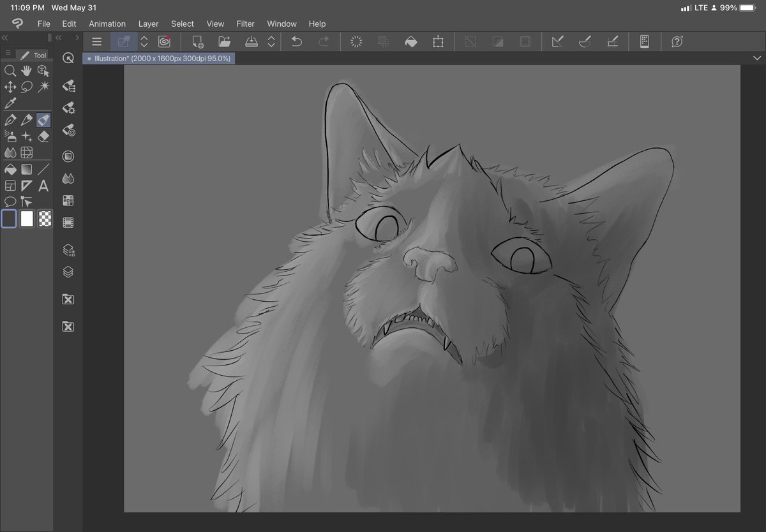Select the Frame border tool
Viewport: 766px width, 532px height.
(10, 186)
